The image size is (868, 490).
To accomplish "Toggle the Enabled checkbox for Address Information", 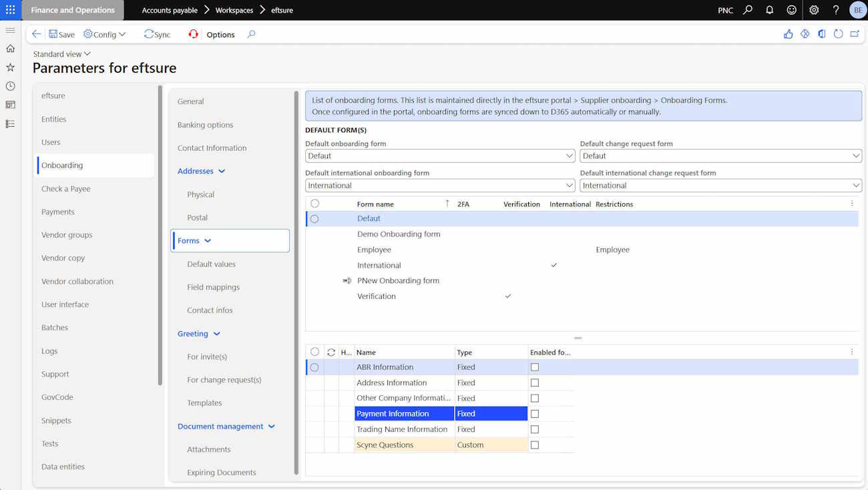I will pyautogui.click(x=535, y=383).
